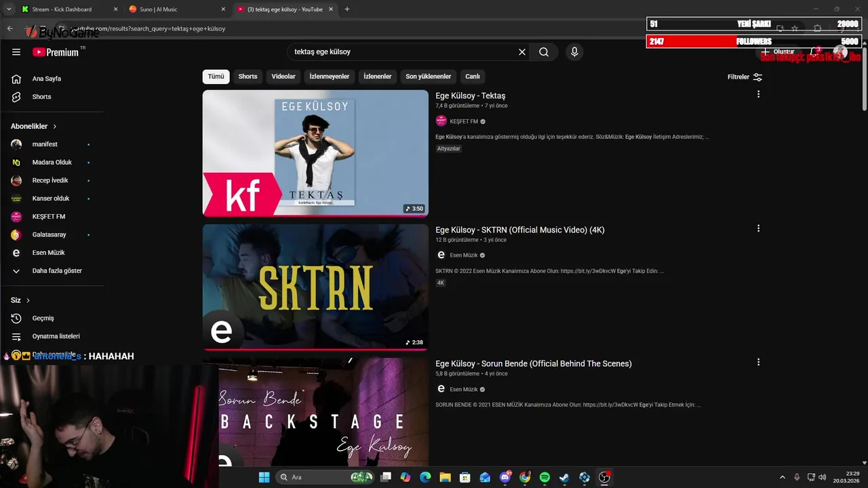Open a new browser tab with plus
The height and width of the screenshot is (488, 868).
pos(347,9)
